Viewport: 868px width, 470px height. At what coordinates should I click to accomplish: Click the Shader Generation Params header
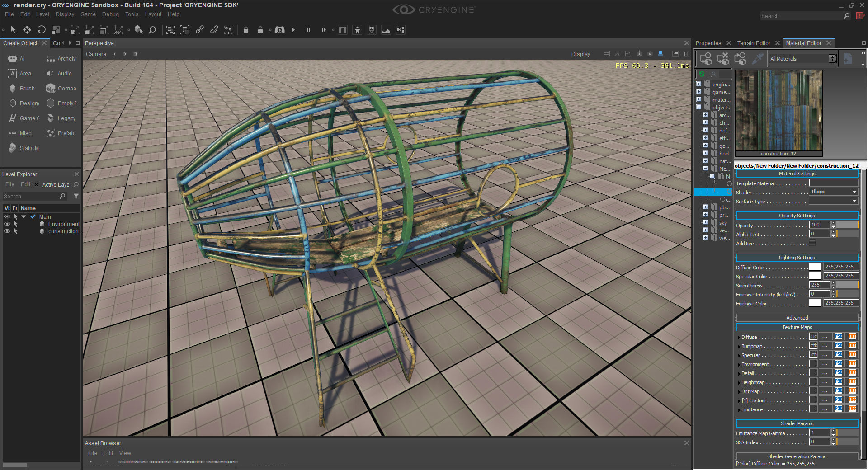[797, 456]
